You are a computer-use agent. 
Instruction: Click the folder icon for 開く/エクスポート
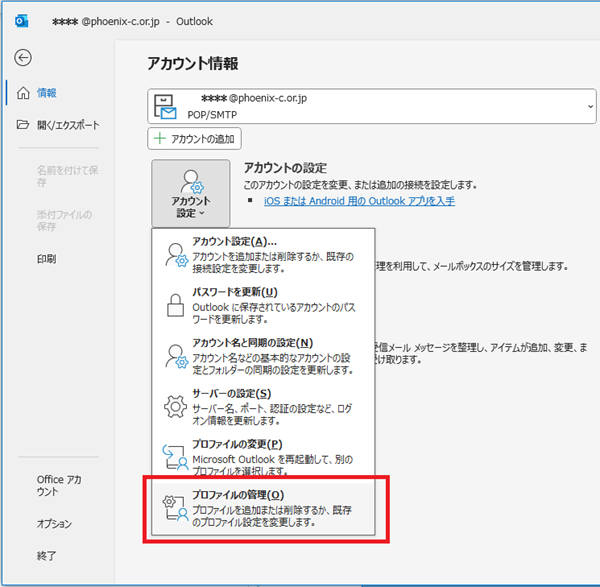point(23,125)
